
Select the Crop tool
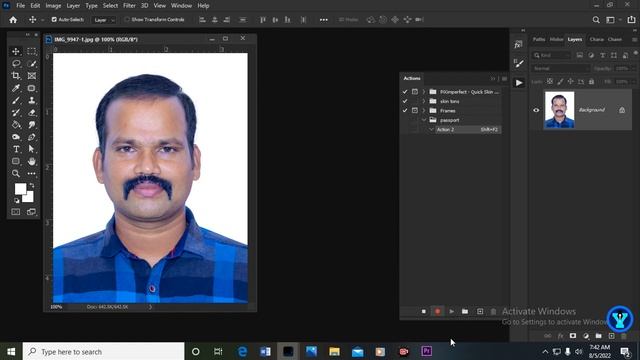[x=16, y=76]
